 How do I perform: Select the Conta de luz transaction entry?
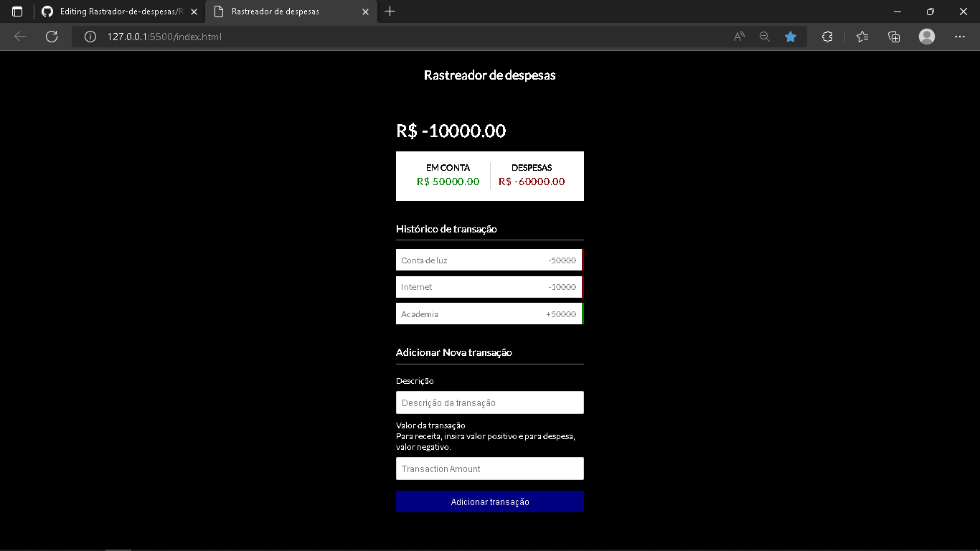(x=489, y=260)
